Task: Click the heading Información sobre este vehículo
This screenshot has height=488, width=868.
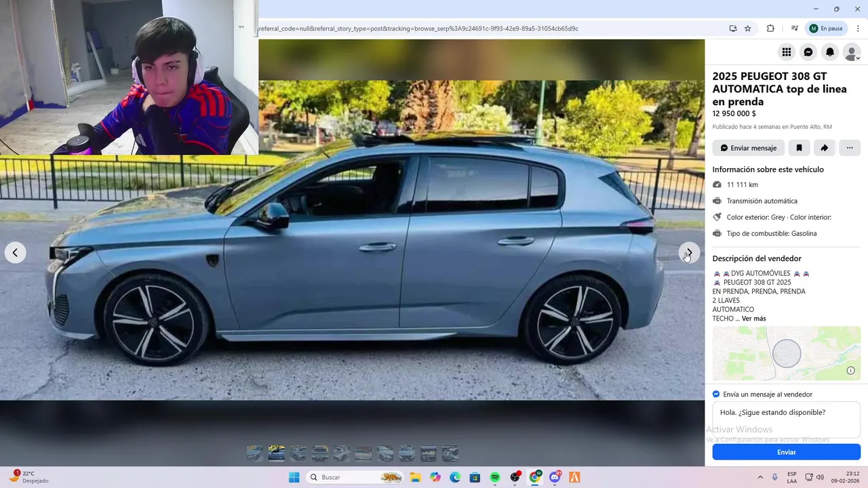Action: pyautogui.click(x=768, y=169)
